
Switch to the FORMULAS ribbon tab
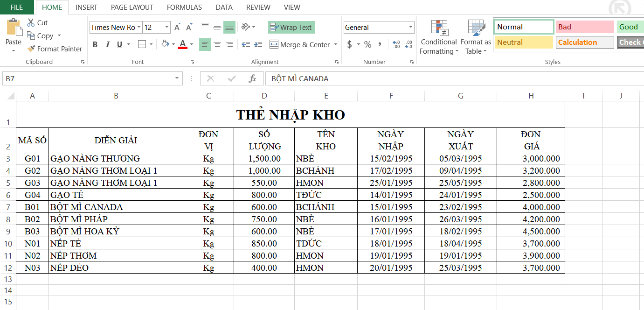click(184, 7)
